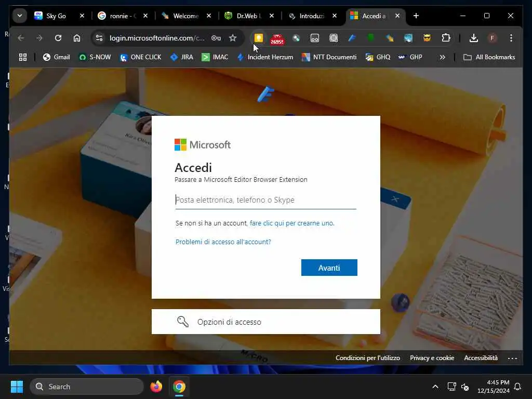Image resolution: width=532 pixels, height=399 pixels.
Task: Open the GHP bookmark
Action: click(410, 57)
